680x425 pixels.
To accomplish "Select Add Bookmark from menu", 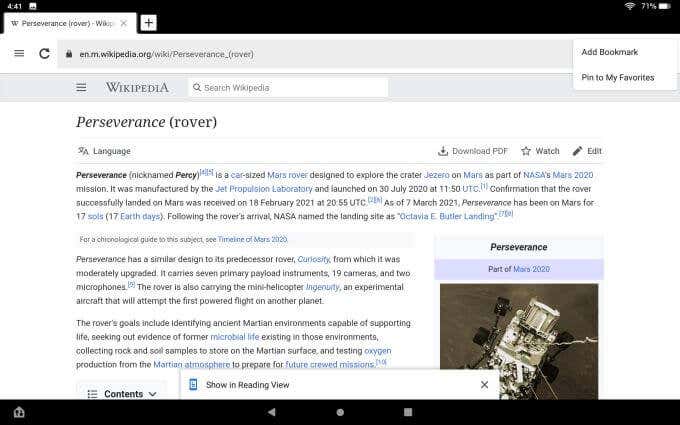I will coord(609,52).
